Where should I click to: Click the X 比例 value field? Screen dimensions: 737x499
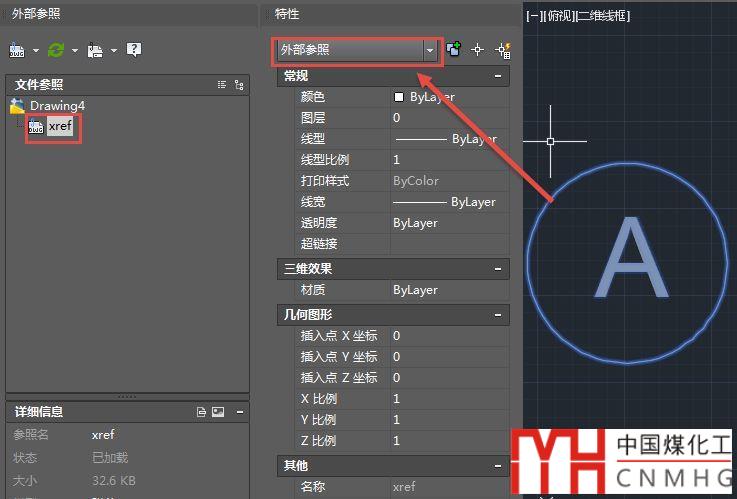448,399
